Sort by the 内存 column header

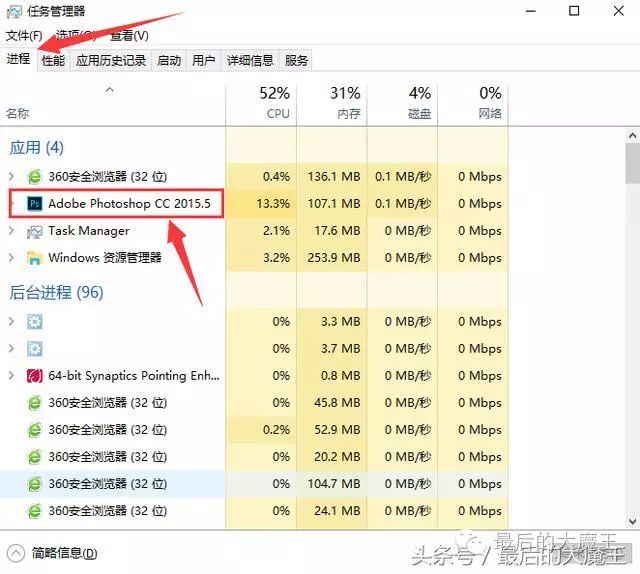point(347,104)
